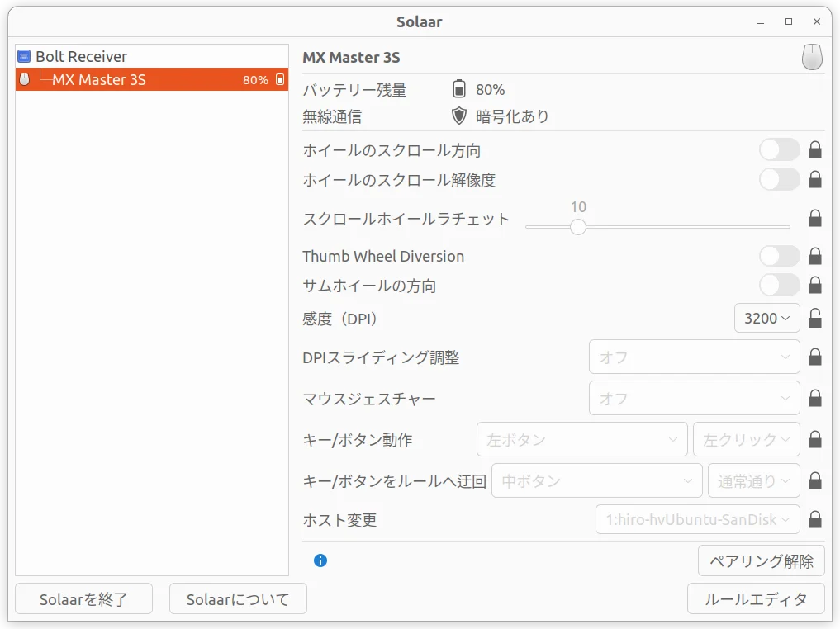The width and height of the screenshot is (840, 629).
Task: Open the マウスジェスチャー dropdown
Action: tap(695, 398)
